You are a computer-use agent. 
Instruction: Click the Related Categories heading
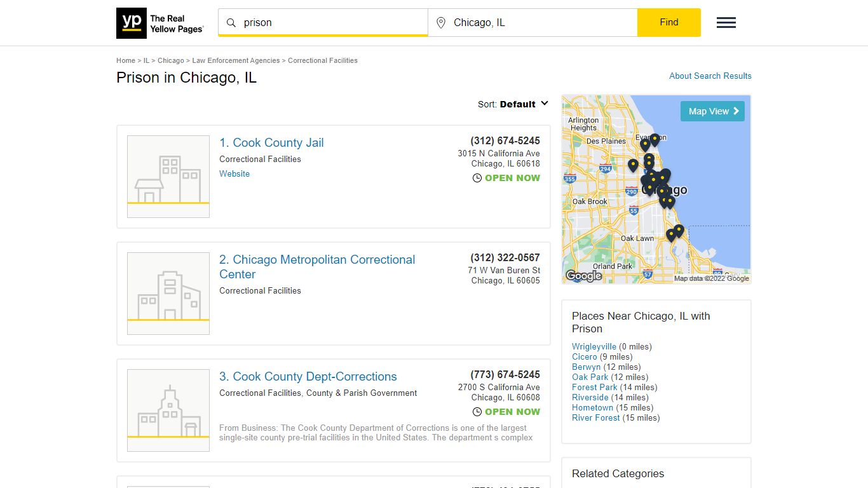618,473
